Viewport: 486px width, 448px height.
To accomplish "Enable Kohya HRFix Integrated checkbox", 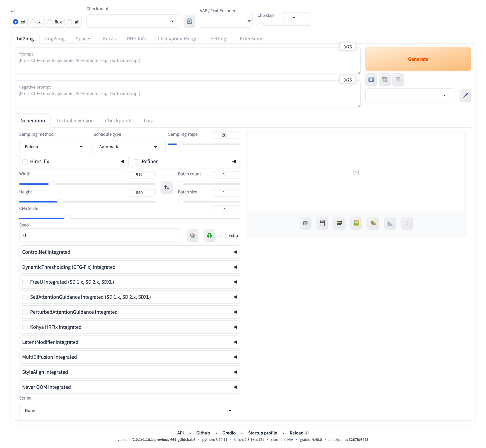I will pyautogui.click(x=25, y=327).
